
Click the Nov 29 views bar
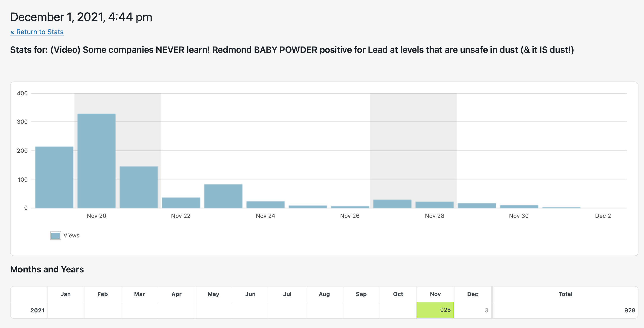pos(477,206)
